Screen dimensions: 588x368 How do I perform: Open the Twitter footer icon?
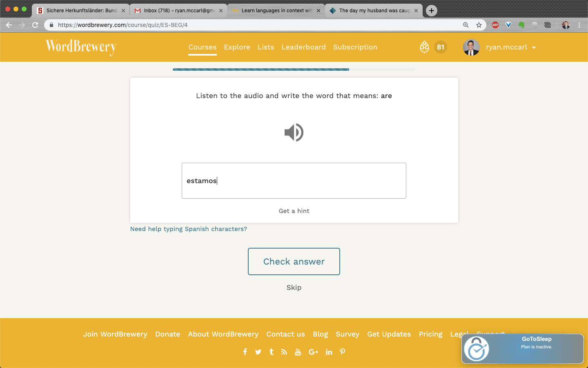[258, 352]
